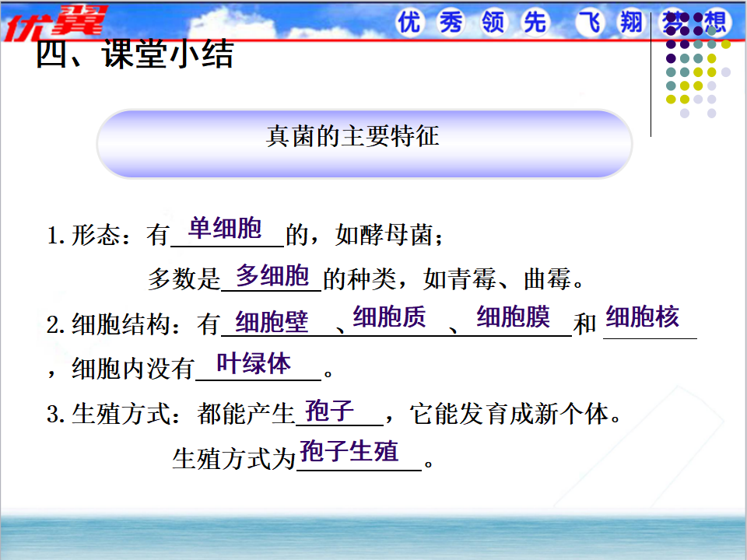Click the text 多数是
This screenshot has width=747, height=560.
point(184,279)
